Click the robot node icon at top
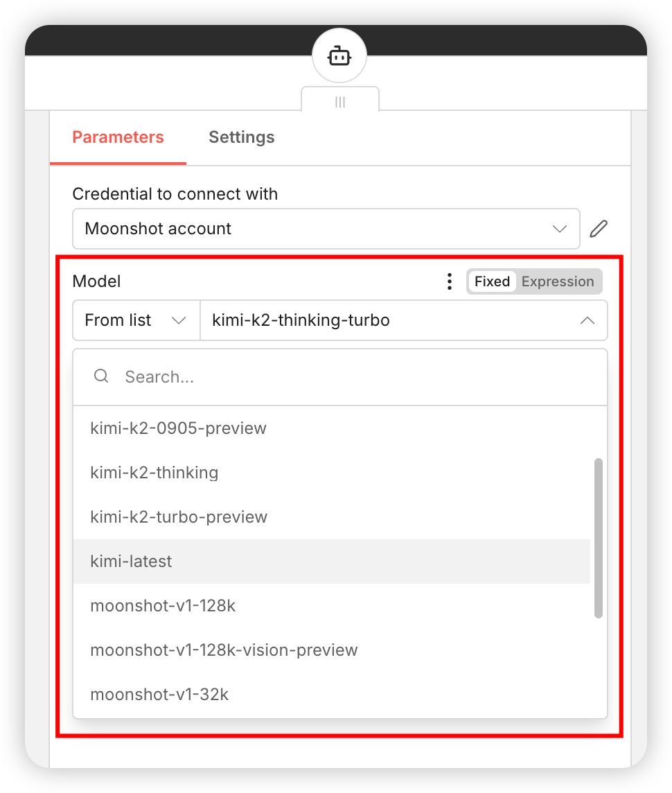 click(x=339, y=57)
